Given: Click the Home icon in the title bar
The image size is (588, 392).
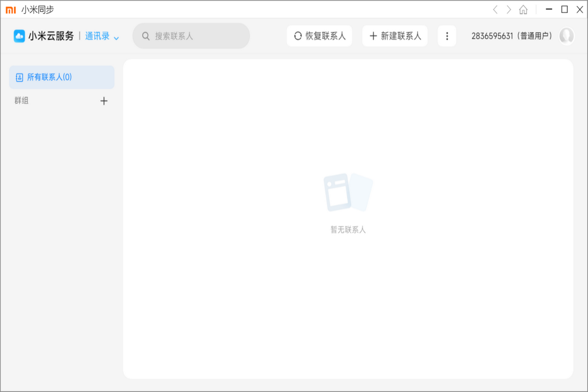Looking at the screenshot, I should click(524, 9).
